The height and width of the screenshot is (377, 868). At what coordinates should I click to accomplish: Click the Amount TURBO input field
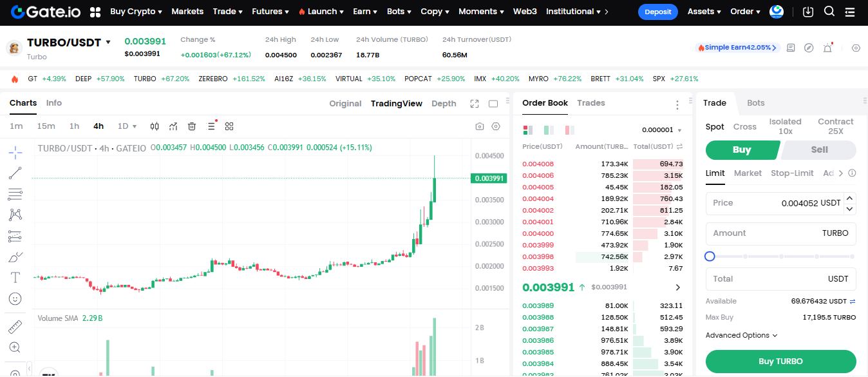click(x=781, y=233)
